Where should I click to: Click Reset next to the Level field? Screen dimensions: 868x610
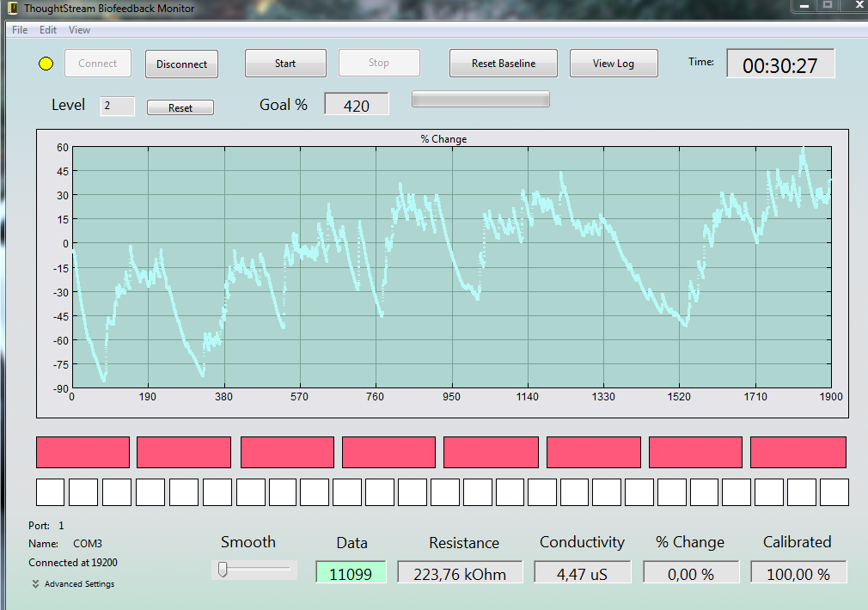180,107
